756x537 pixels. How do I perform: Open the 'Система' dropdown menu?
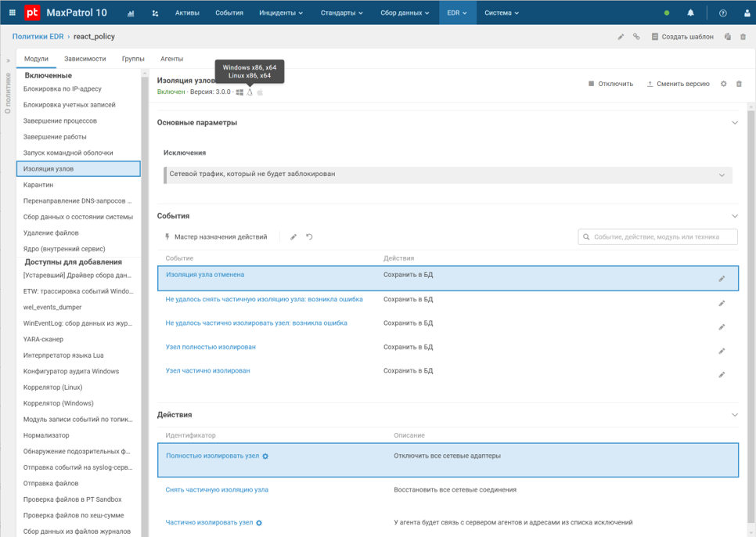(502, 13)
